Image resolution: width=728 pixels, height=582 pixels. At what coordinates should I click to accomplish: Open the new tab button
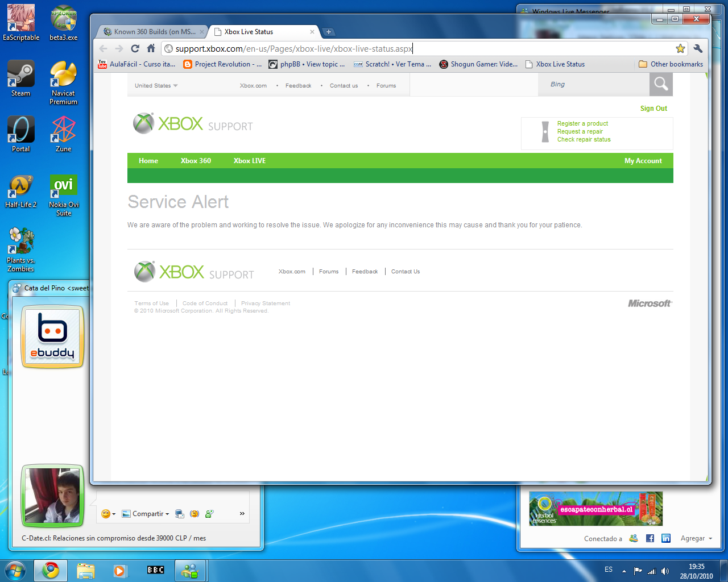(329, 32)
